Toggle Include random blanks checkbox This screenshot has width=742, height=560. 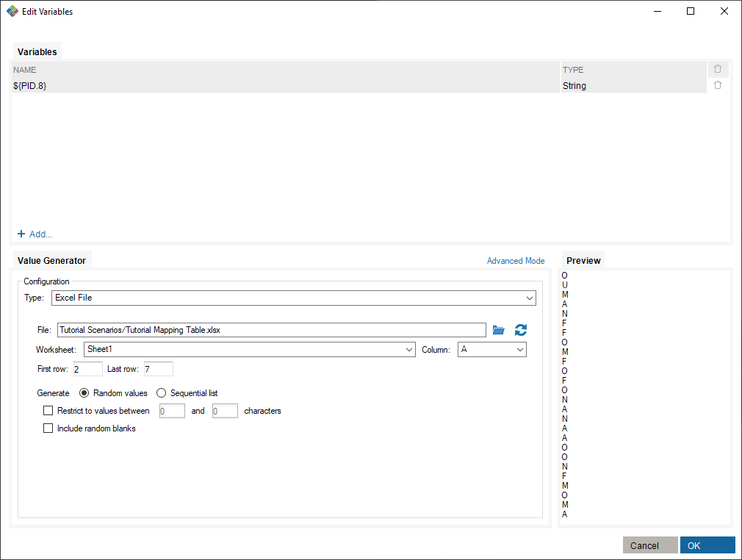pyautogui.click(x=48, y=428)
